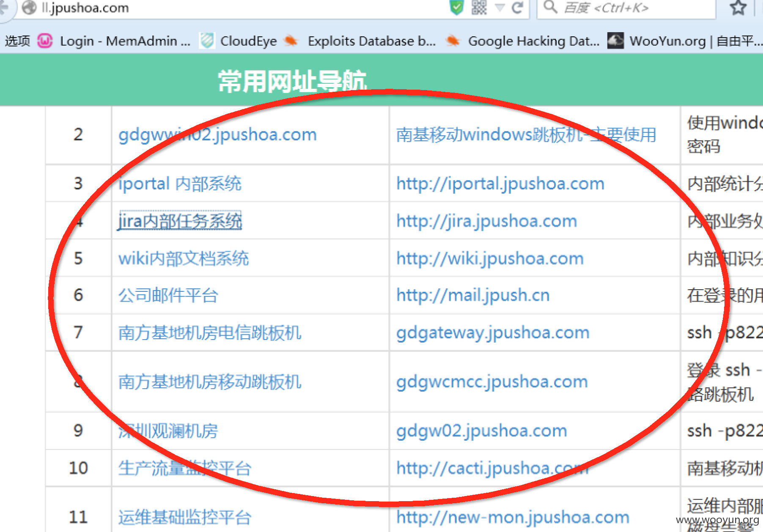The width and height of the screenshot is (763, 532).
Task: Open gdgwwin02.jpushoa.com link
Action: click(x=217, y=134)
